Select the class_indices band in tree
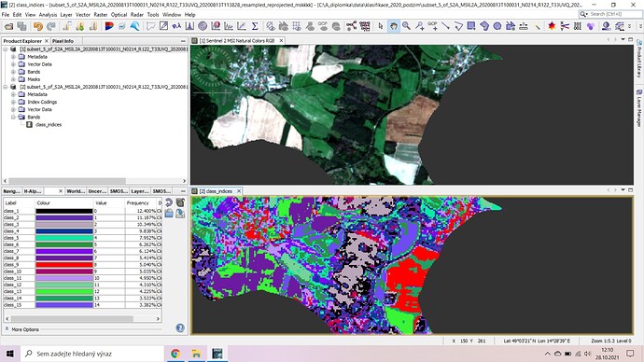Viewport: 644px width, 362px height. click(x=49, y=125)
